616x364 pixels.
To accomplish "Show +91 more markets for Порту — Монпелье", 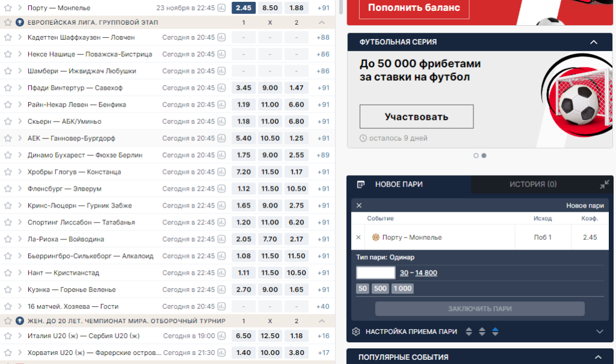I will coord(323,8).
